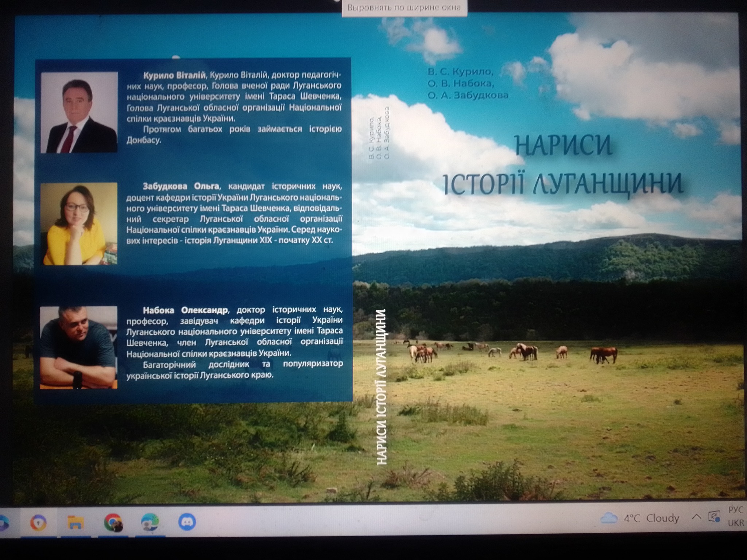
Task: Click vertical spine title 'НАРИСИ ІСТОРІЇ ЛУГАНЩИНИ'
Action: click(381, 387)
